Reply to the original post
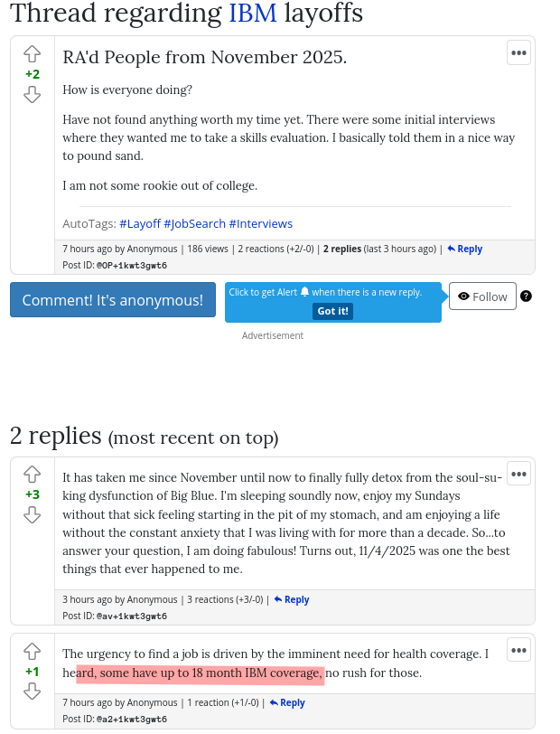This screenshot has height=734, width=560. (x=464, y=249)
